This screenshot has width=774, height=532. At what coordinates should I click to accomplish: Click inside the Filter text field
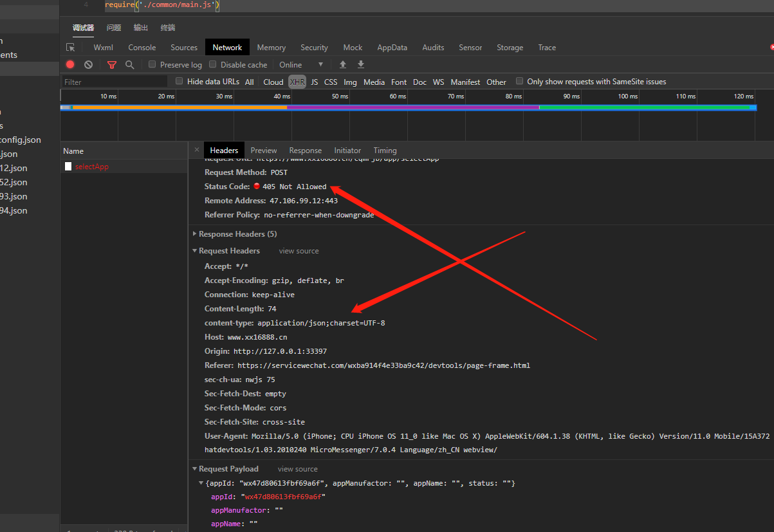115,82
